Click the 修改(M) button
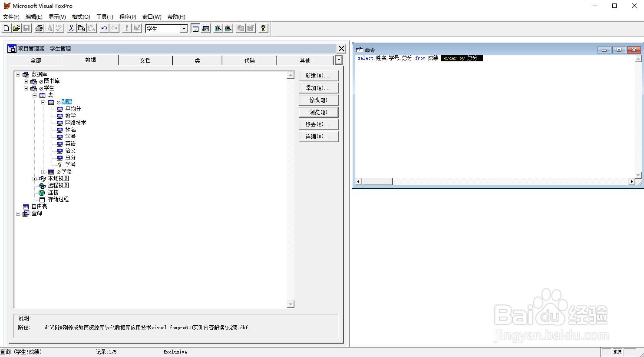This screenshot has width=644, height=357. (x=318, y=100)
